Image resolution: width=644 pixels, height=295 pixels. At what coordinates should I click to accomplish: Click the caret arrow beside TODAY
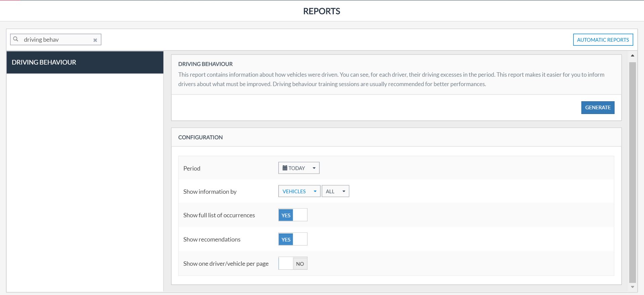(x=314, y=168)
